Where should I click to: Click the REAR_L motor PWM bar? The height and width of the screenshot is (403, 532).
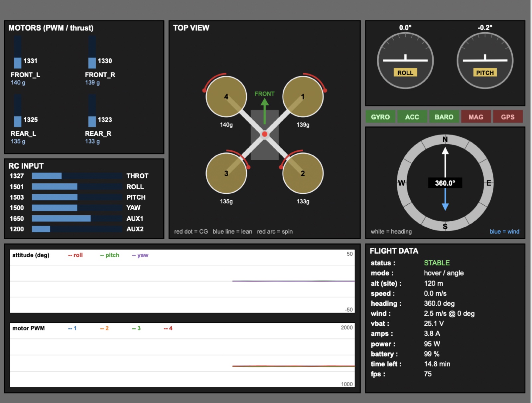tap(18, 110)
